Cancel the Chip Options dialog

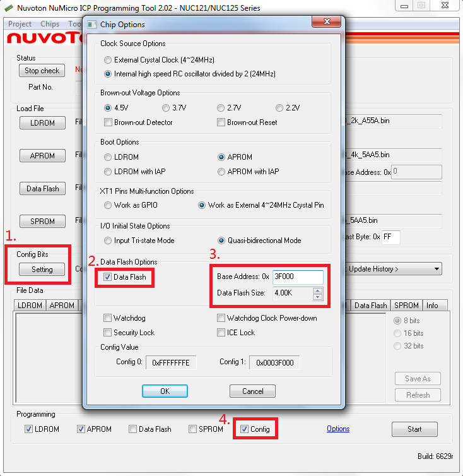[x=252, y=391]
